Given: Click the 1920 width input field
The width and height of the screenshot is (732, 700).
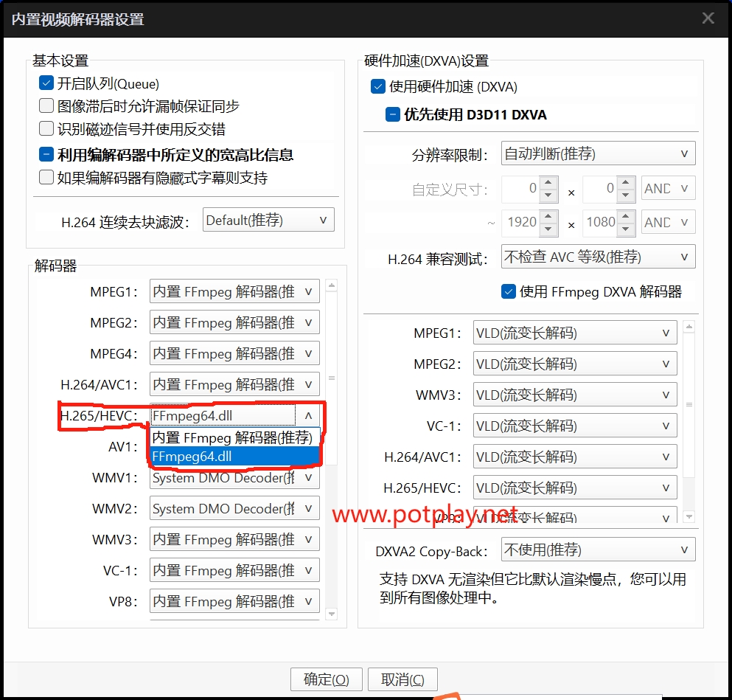Looking at the screenshot, I should (521, 222).
